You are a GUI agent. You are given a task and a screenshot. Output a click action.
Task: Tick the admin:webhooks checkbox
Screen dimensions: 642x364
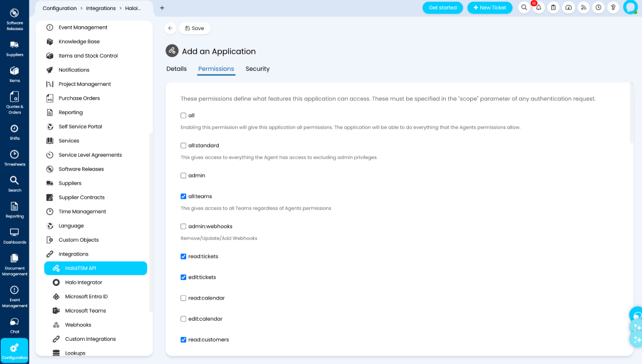[184, 226]
